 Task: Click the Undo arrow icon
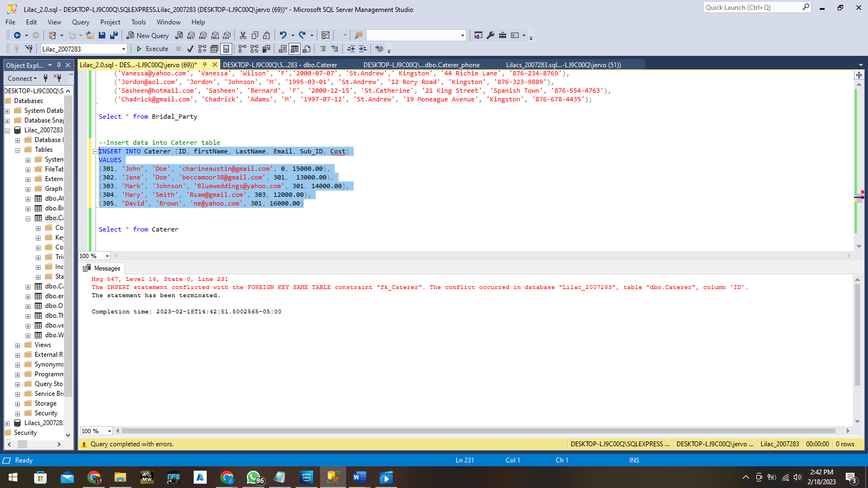click(283, 35)
